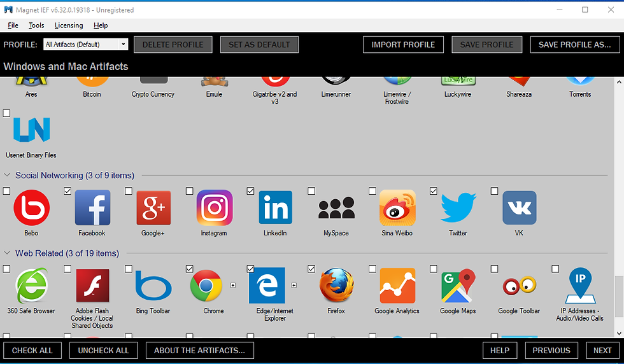
Task: Open ABOUT THE ARTIFACTS... dialog
Action: click(x=200, y=351)
